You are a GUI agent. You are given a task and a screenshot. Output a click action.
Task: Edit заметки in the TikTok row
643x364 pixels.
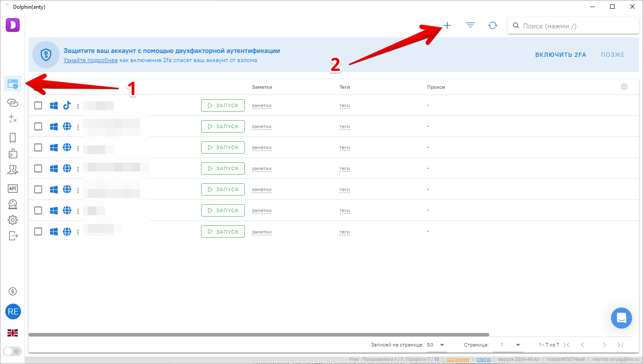point(261,106)
